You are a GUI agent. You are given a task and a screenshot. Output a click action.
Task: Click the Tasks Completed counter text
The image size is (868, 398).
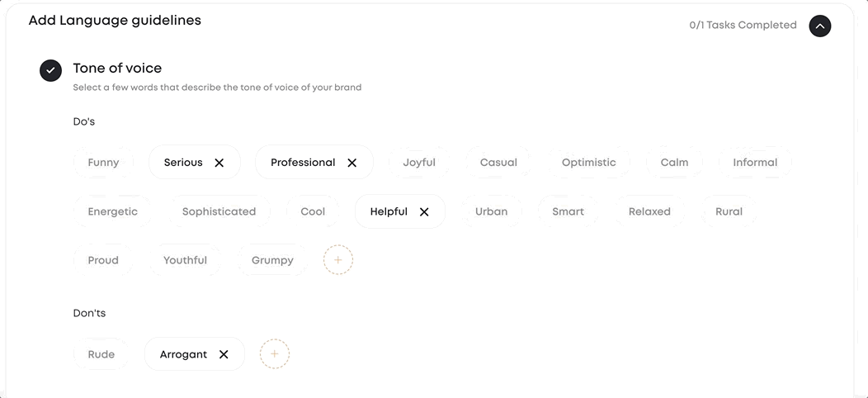click(x=743, y=25)
